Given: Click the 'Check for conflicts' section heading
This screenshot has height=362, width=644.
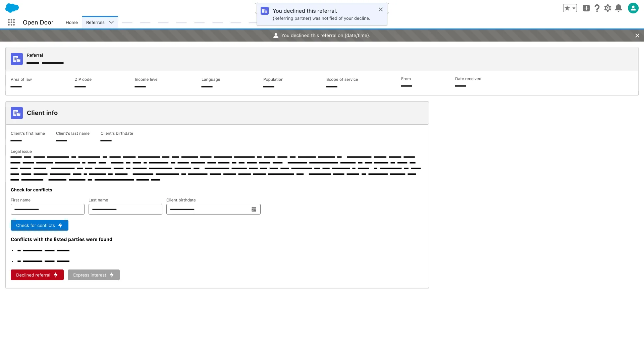Looking at the screenshot, I should [32, 190].
